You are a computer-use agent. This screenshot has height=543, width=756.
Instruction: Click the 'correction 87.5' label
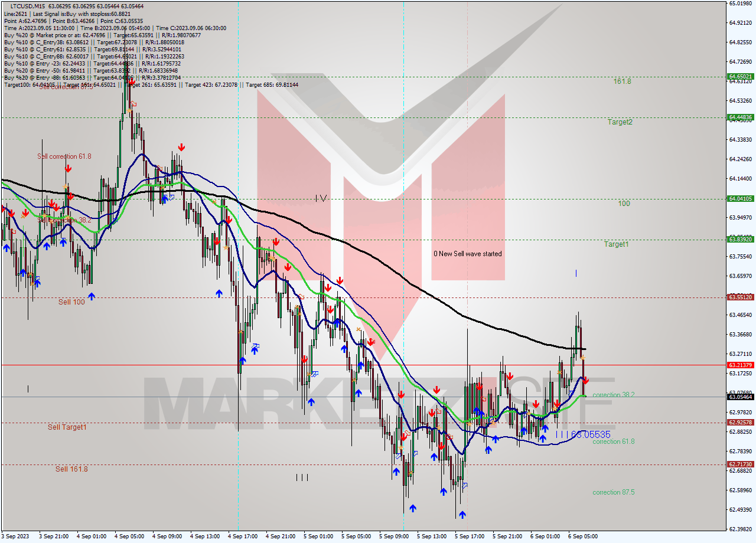pos(614,492)
